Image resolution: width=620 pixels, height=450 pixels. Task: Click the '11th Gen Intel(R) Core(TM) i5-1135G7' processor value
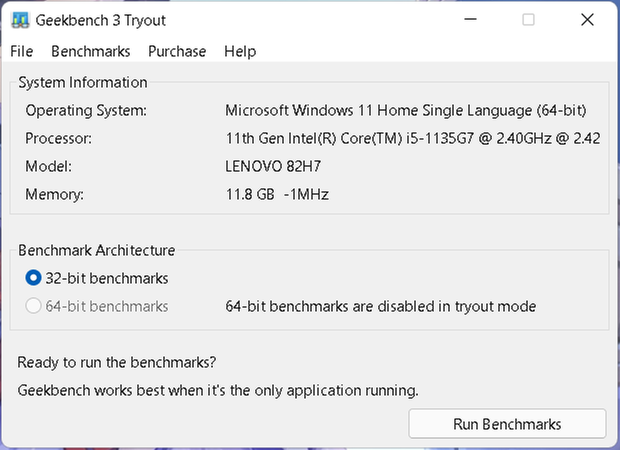(x=413, y=138)
